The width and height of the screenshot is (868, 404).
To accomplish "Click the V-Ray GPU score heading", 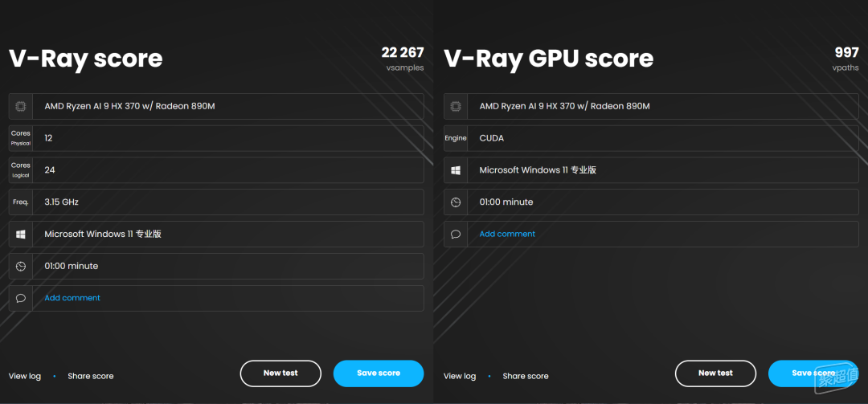I will (x=549, y=59).
